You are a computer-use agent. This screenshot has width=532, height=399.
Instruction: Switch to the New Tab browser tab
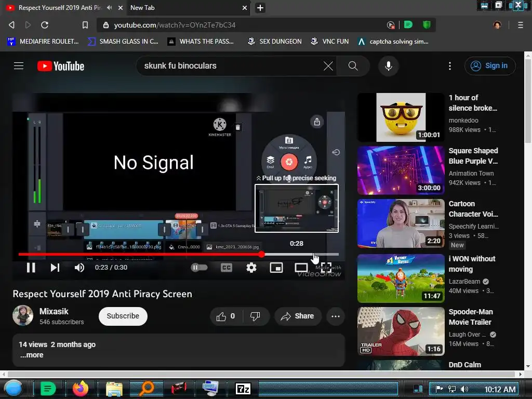click(188, 7)
